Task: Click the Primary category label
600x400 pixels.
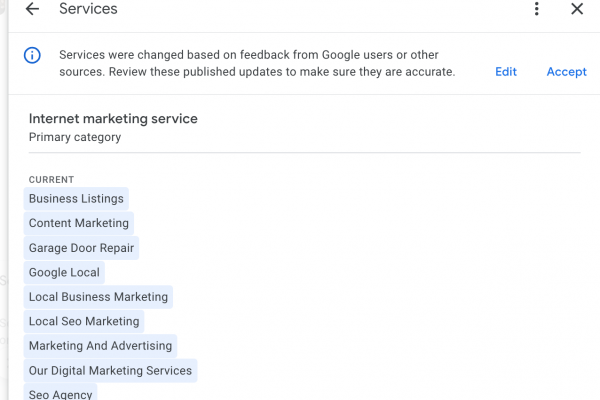Action: tap(75, 137)
